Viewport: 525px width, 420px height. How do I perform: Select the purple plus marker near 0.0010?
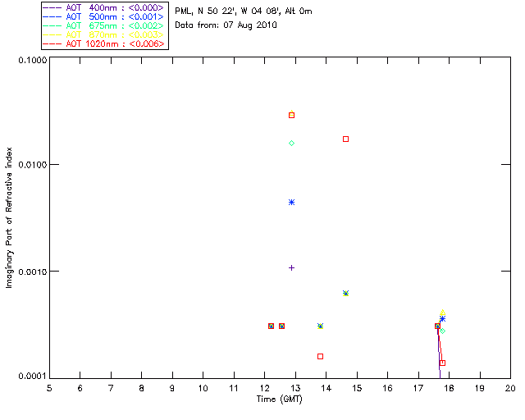click(292, 268)
